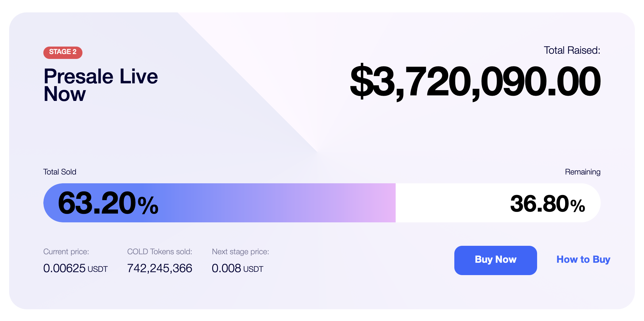The height and width of the screenshot is (321, 644).
Task: Click the $3,720,090.00 total raised amount
Action: [475, 82]
